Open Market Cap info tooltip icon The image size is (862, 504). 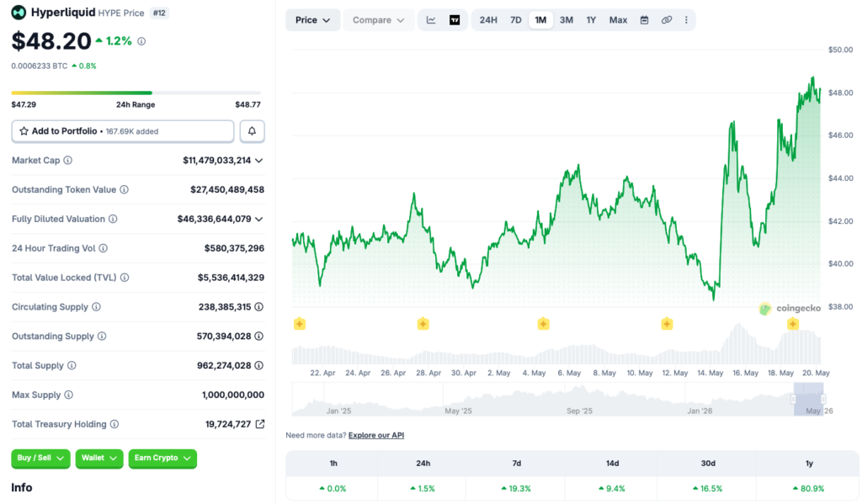pos(67,161)
